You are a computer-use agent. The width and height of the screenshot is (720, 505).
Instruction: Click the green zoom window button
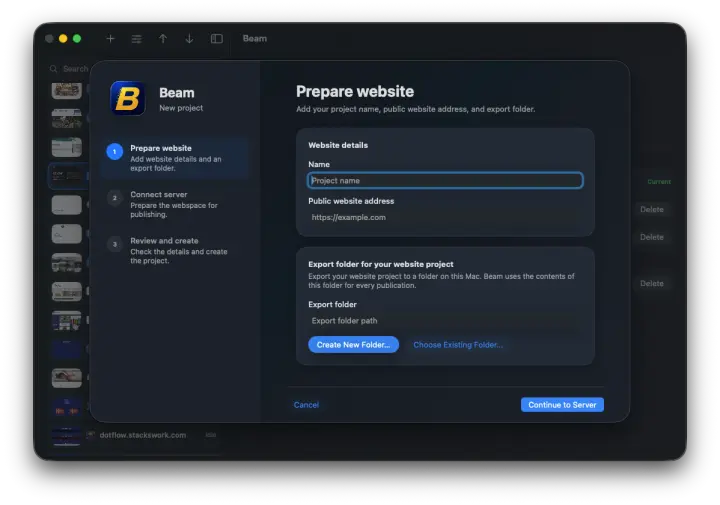(x=77, y=39)
